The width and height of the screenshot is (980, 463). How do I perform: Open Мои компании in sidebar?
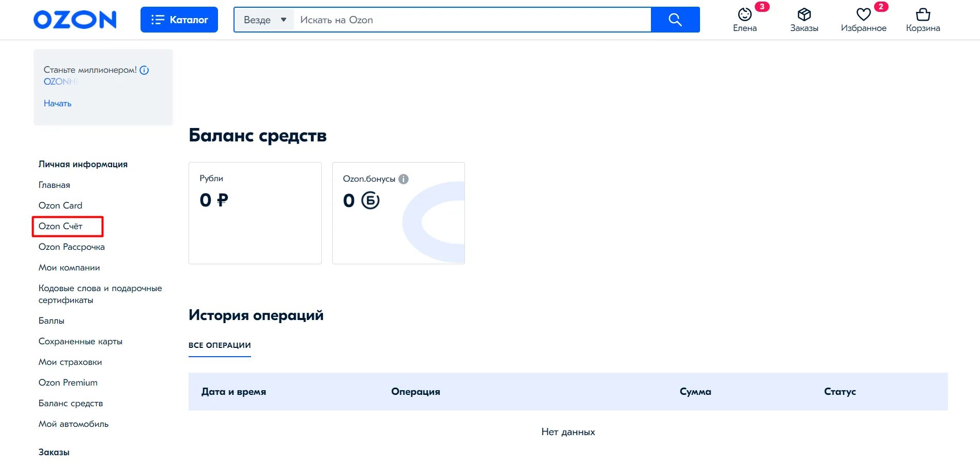[x=69, y=267]
